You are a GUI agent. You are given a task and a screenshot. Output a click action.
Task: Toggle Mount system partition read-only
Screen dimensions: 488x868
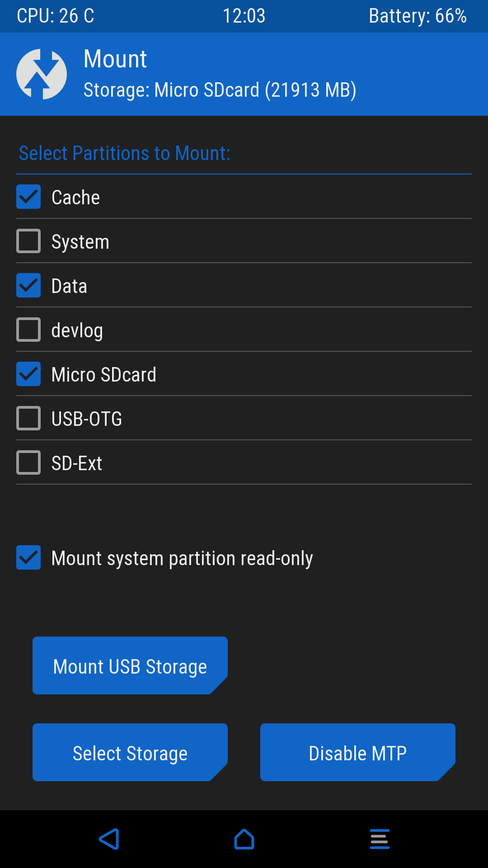coord(28,557)
